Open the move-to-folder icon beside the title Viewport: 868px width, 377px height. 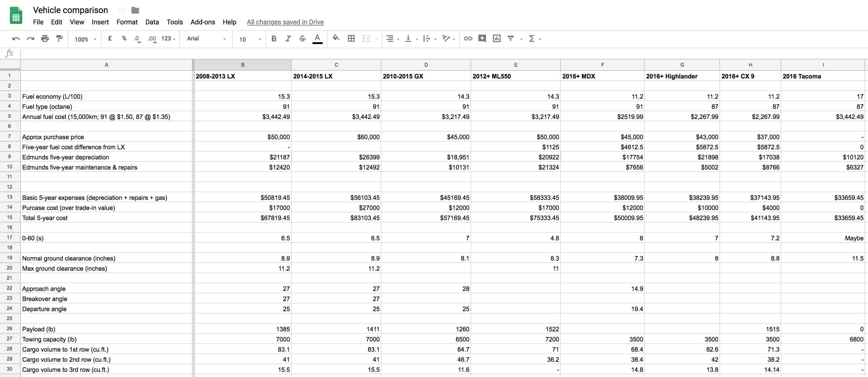(135, 10)
